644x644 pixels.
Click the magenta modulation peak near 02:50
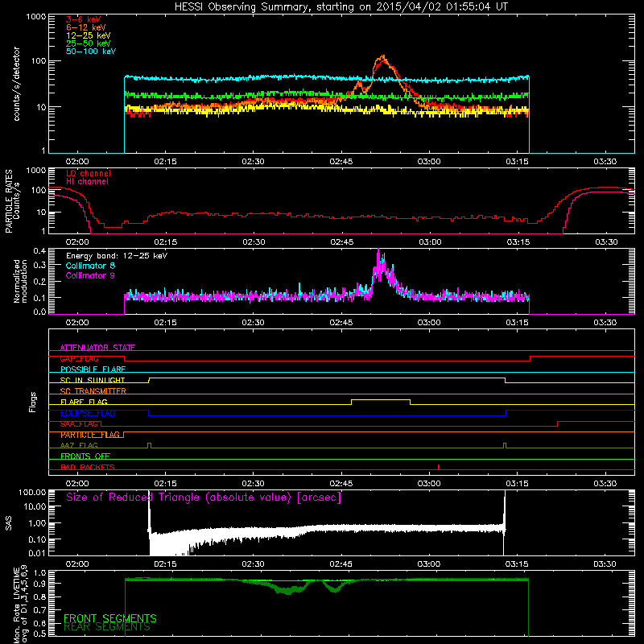coord(378,257)
